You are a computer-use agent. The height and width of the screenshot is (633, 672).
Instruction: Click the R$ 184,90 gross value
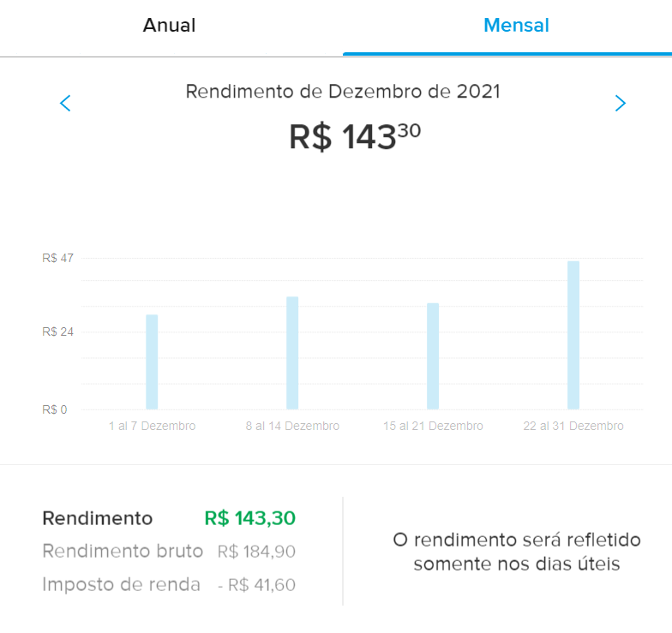tap(256, 552)
